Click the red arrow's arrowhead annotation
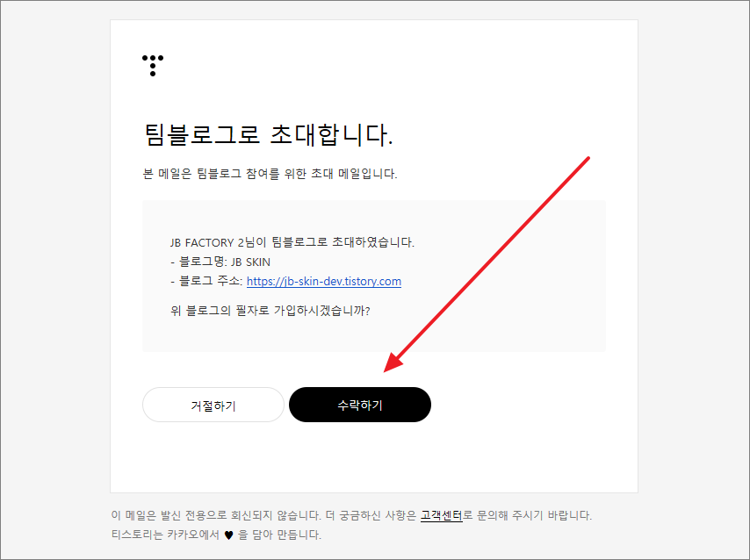The height and width of the screenshot is (560, 750). pyautogui.click(x=394, y=362)
